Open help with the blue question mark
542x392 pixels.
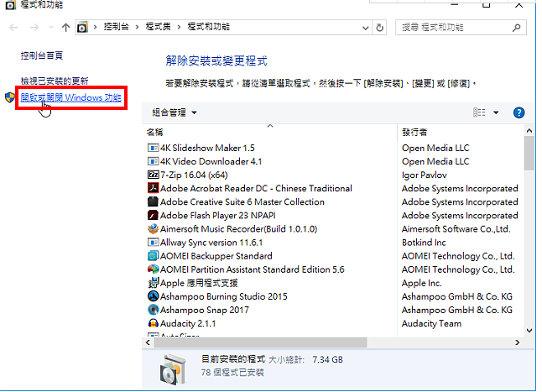point(519,112)
